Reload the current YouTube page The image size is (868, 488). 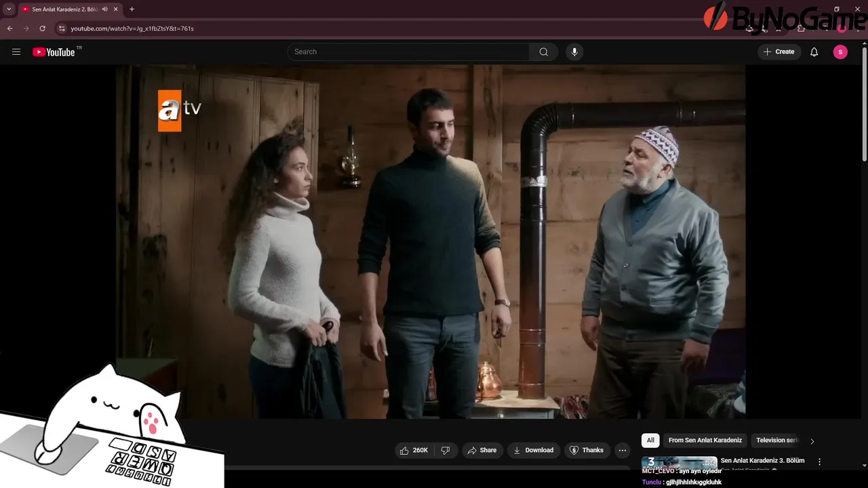pyautogui.click(x=42, y=28)
